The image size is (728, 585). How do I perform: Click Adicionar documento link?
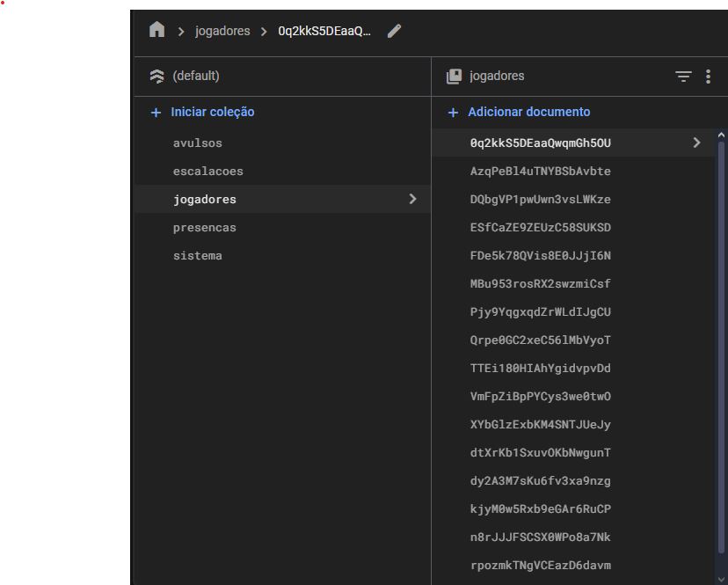tap(528, 113)
